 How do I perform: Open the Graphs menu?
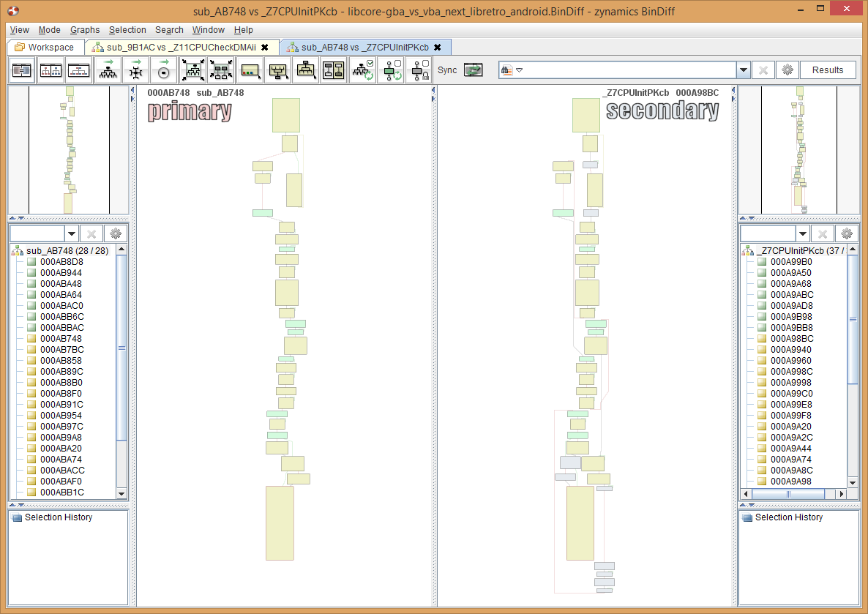[x=85, y=30]
